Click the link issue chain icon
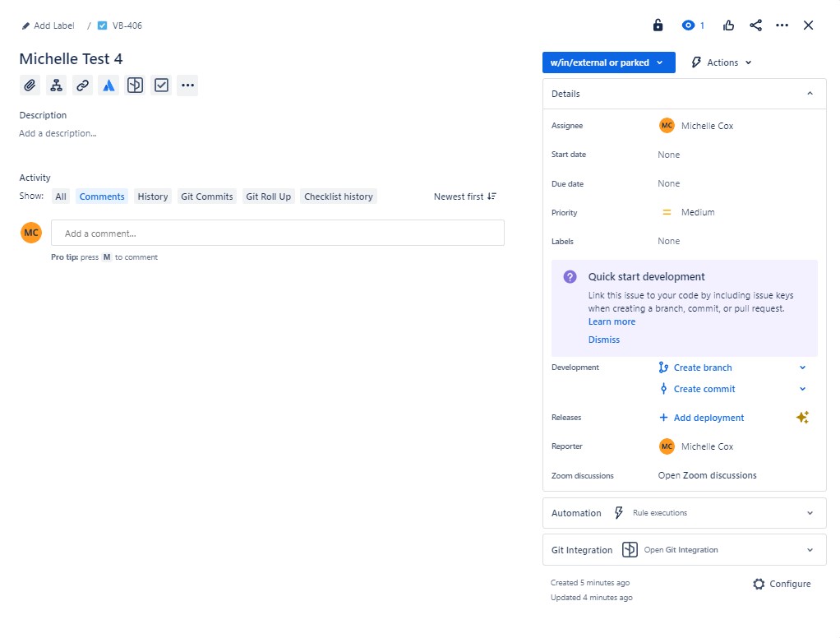The image size is (840, 638). (x=82, y=86)
